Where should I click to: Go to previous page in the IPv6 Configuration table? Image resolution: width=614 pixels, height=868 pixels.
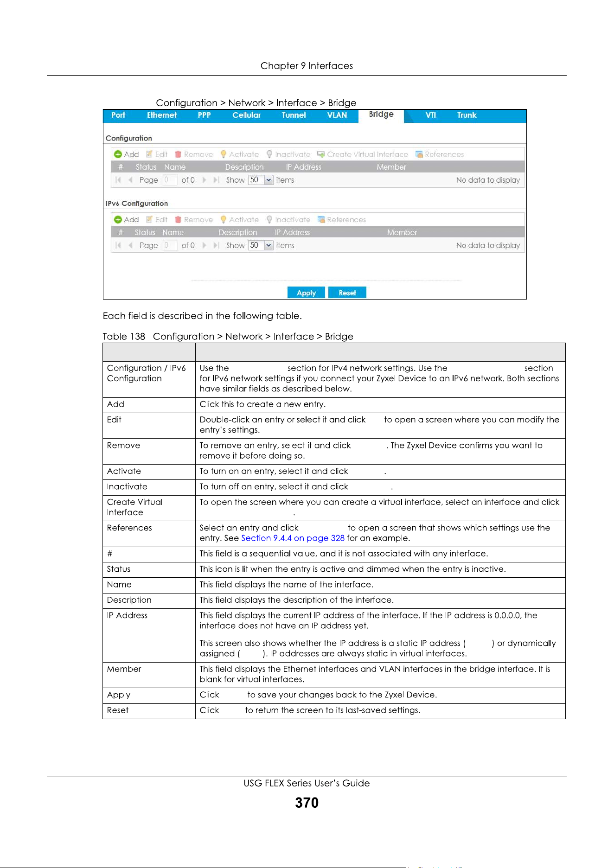tap(130, 245)
